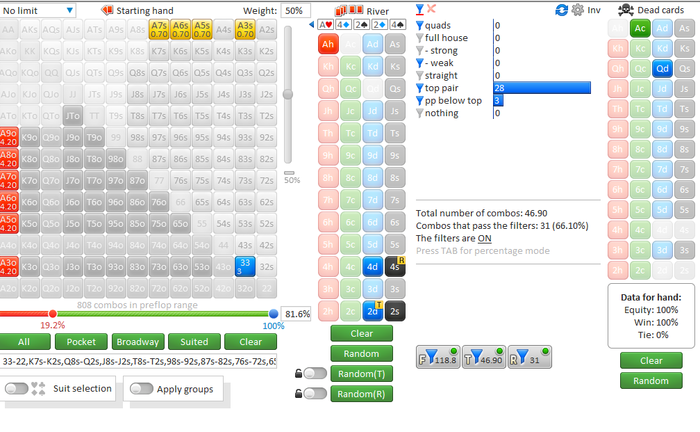Click the blue filter funnel icon at top

click(420, 9)
